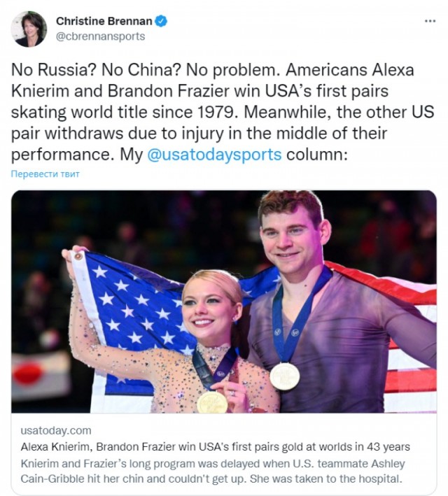Open the three-dot more options menu
Viewport: 448px width, 496px height.
[x=430, y=21]
